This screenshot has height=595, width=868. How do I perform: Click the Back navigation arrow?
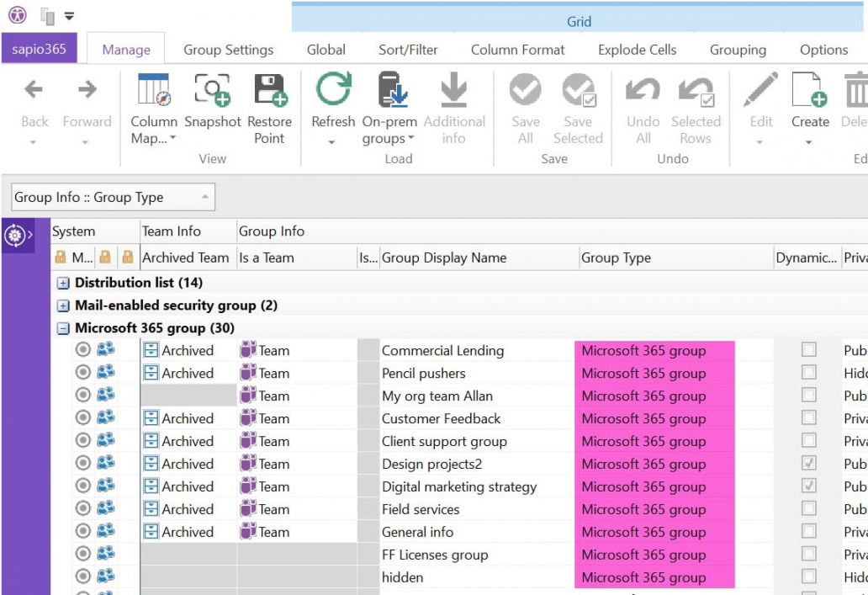[34, 89]
